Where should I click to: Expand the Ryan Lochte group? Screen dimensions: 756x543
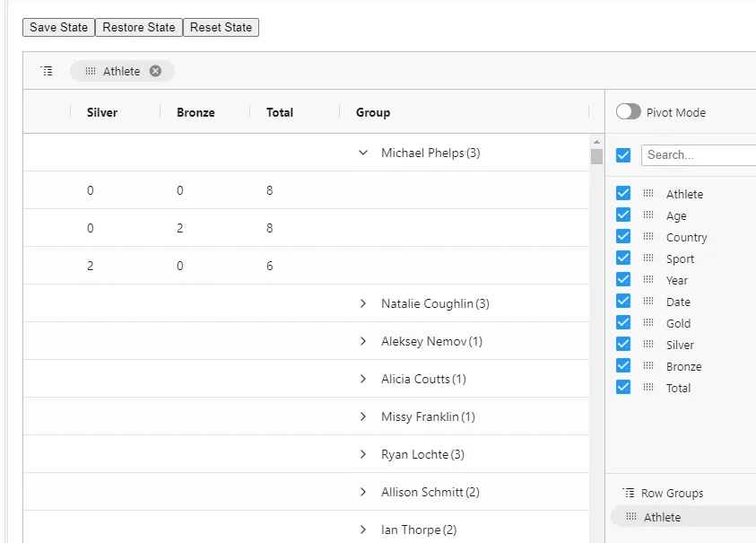[363, 454]
